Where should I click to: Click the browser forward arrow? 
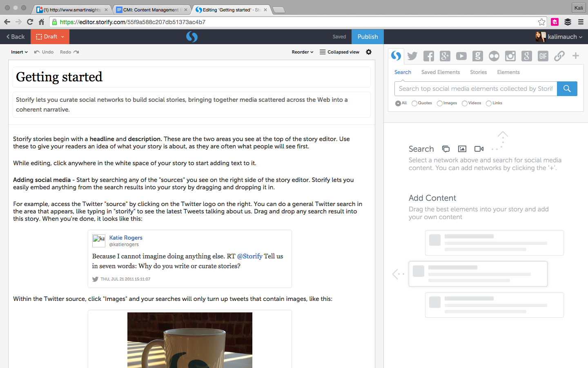tap(18, 22)
